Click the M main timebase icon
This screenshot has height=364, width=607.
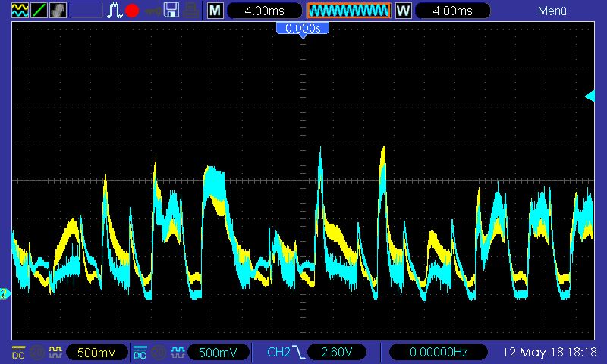(215, 11)
